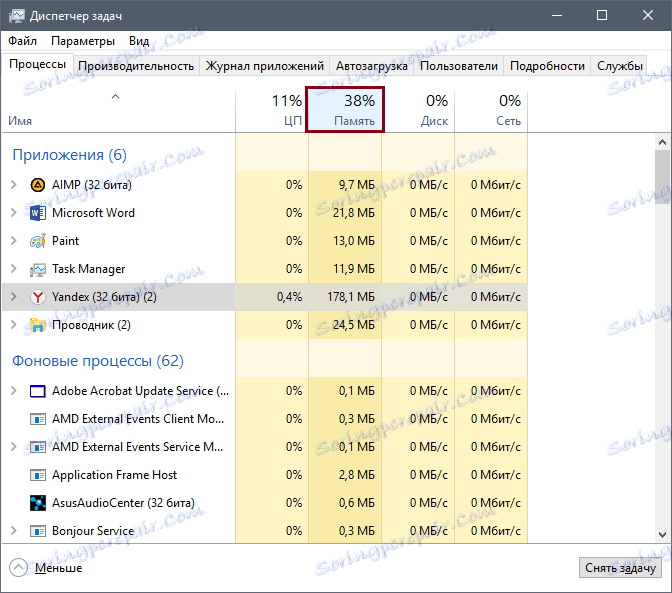Open the Вид menu

tap(139, 41)
